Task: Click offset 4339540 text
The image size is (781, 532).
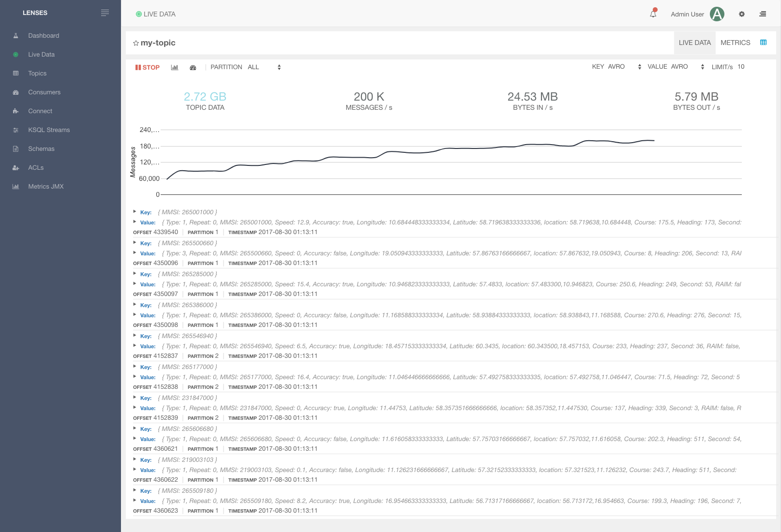Action: pyautogui.click(x=165, y=232)
